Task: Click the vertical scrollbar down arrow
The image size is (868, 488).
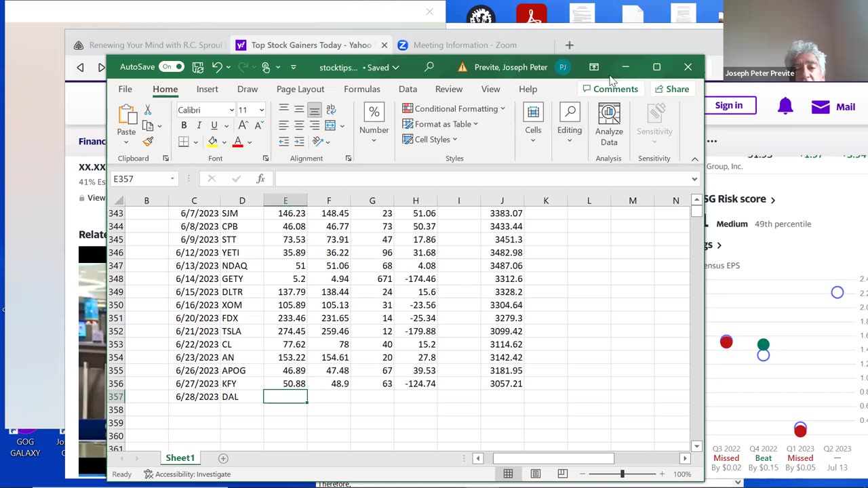Action: click(696, 446)
